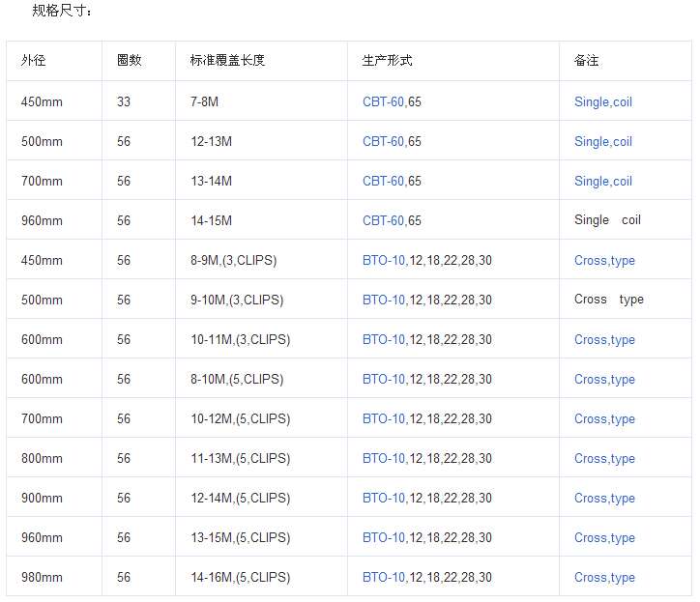700x602 pixels.
Task: Select the 14-16M,(5,CLIPS) cell
Action: pos(262,576)
